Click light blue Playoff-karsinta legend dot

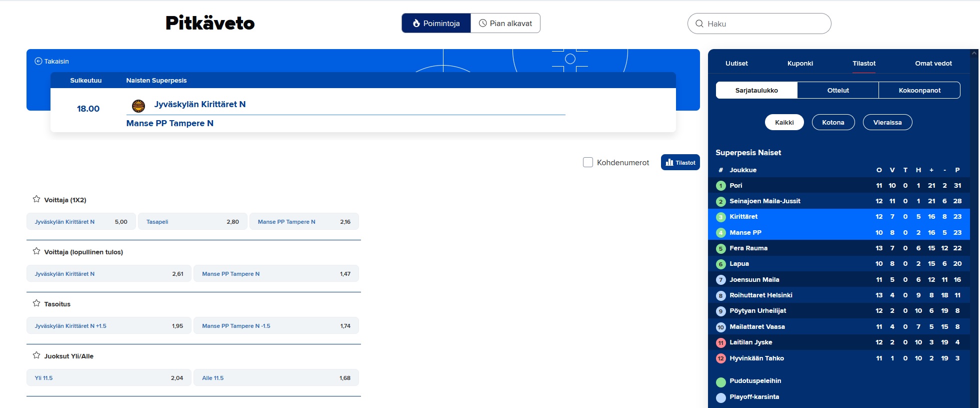pos(720,398)
